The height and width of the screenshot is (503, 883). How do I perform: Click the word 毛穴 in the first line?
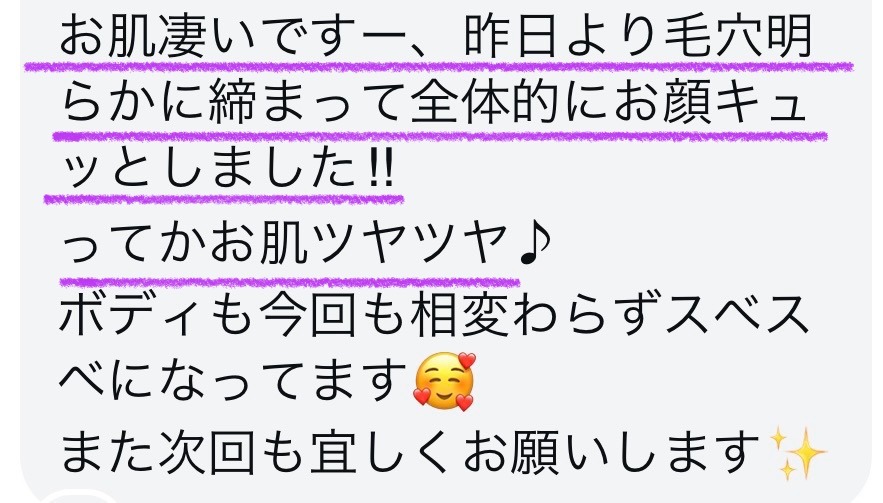pyautogui.click(x=713, y=37)
